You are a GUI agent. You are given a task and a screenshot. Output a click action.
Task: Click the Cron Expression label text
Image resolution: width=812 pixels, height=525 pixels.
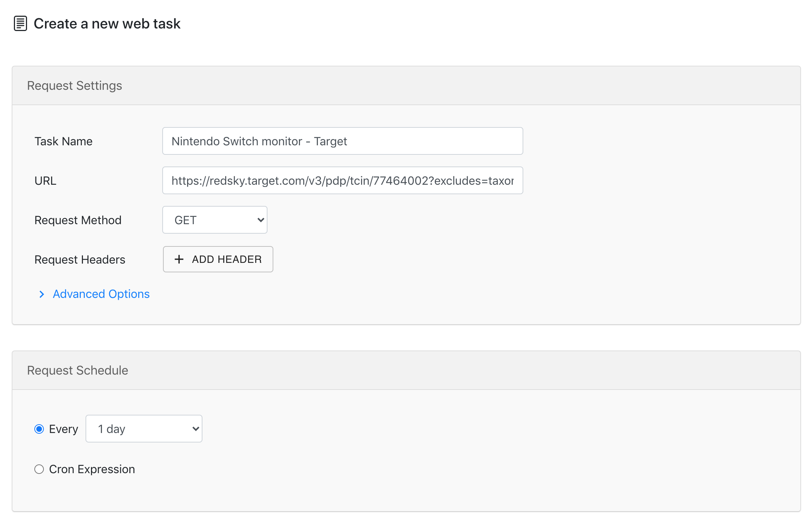click(92, 469)
